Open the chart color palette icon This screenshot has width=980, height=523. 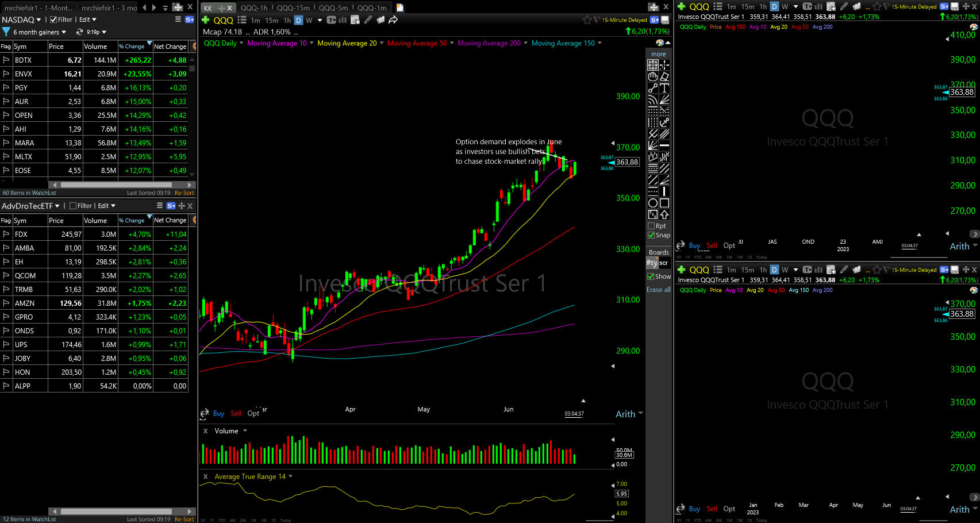click(660, 43)
